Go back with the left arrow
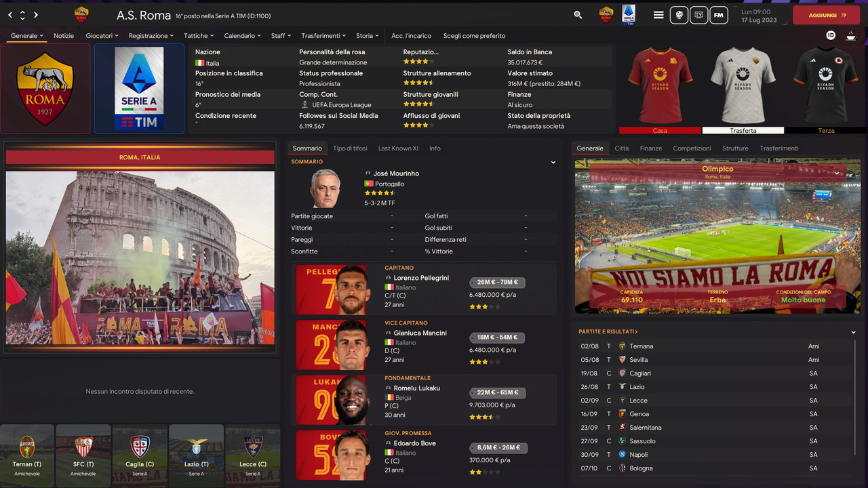Viewport: 868px width, 488px height. click(10, 15)
